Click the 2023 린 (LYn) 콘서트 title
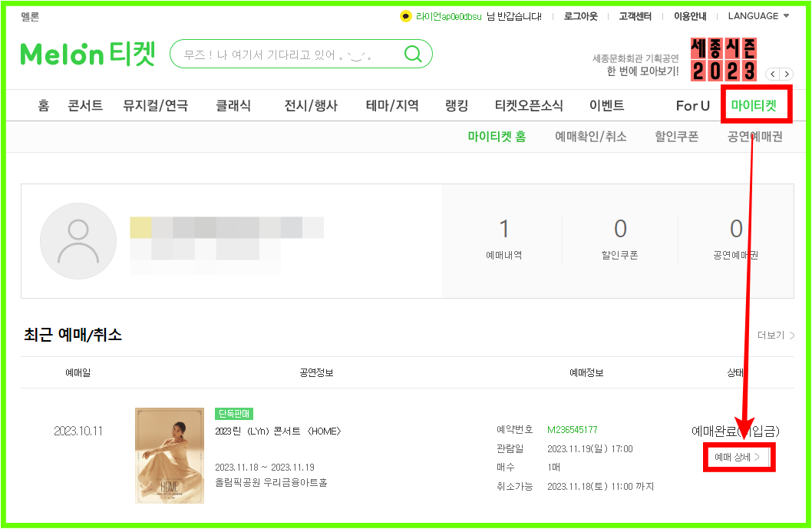The image size is (812, 529). (x=278, y=431)
